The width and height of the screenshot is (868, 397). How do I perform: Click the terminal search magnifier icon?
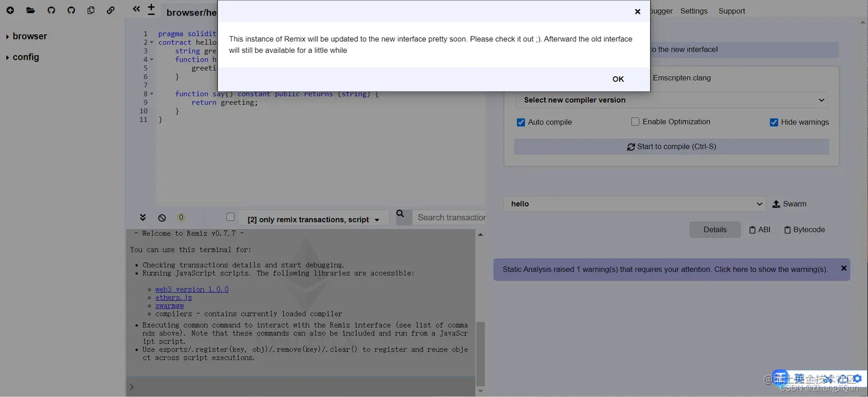click(401, 215)
